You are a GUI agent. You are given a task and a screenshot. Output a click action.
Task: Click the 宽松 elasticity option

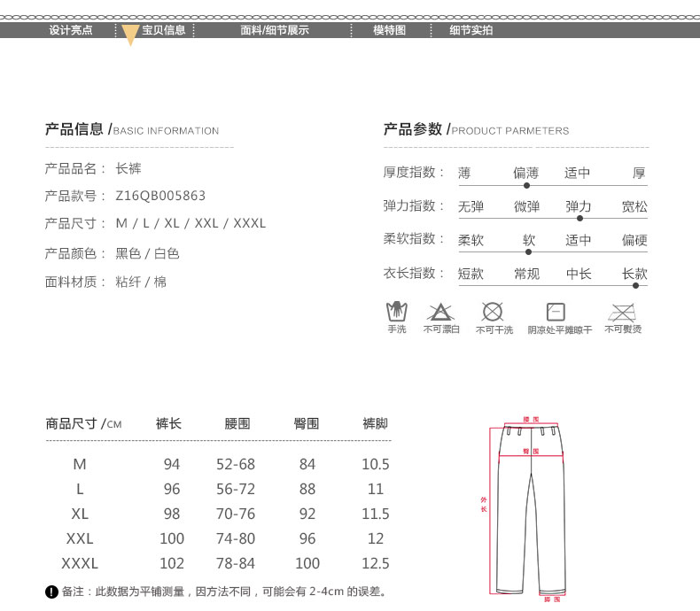[x=634, y=206]
